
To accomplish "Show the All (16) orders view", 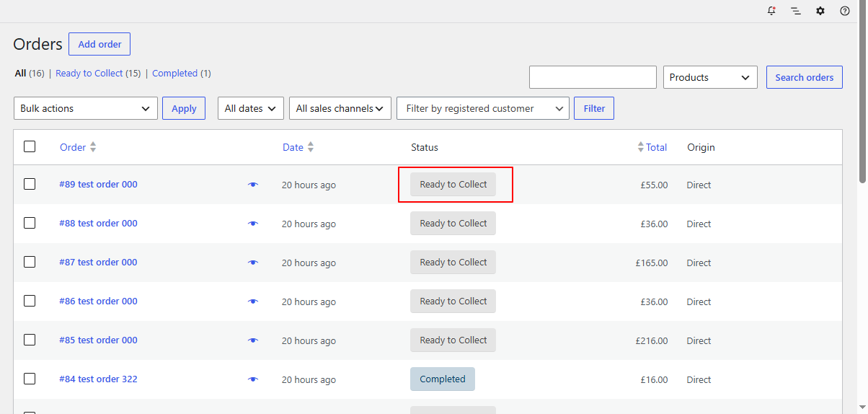I will [x=30, y=74].
